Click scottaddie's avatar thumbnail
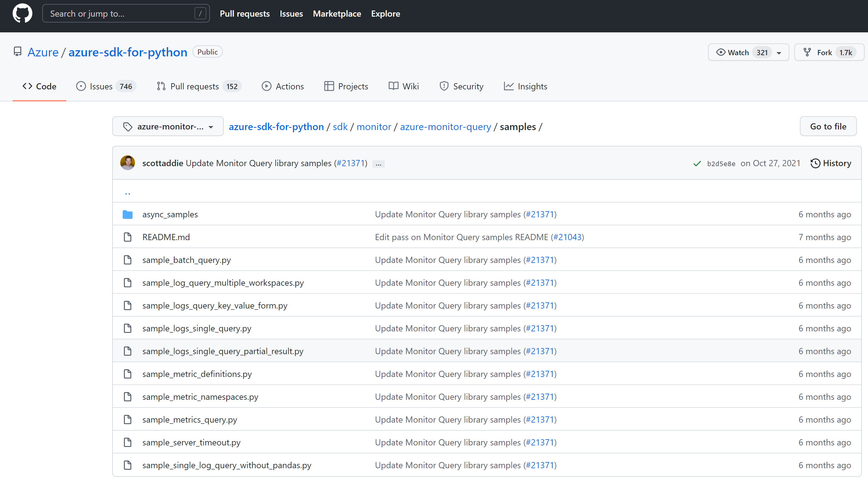This screenshot has height=479, width=868. [x=128, y=163]
